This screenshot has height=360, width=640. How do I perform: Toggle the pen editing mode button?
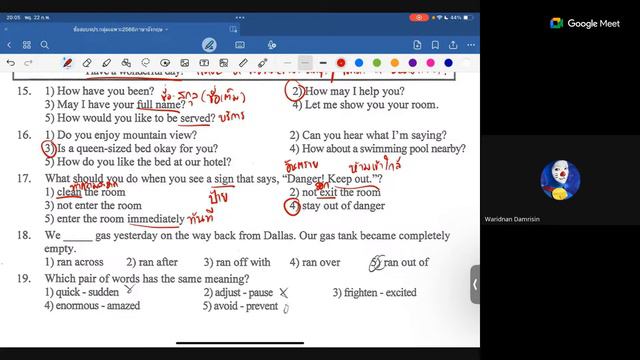(209, 45)
